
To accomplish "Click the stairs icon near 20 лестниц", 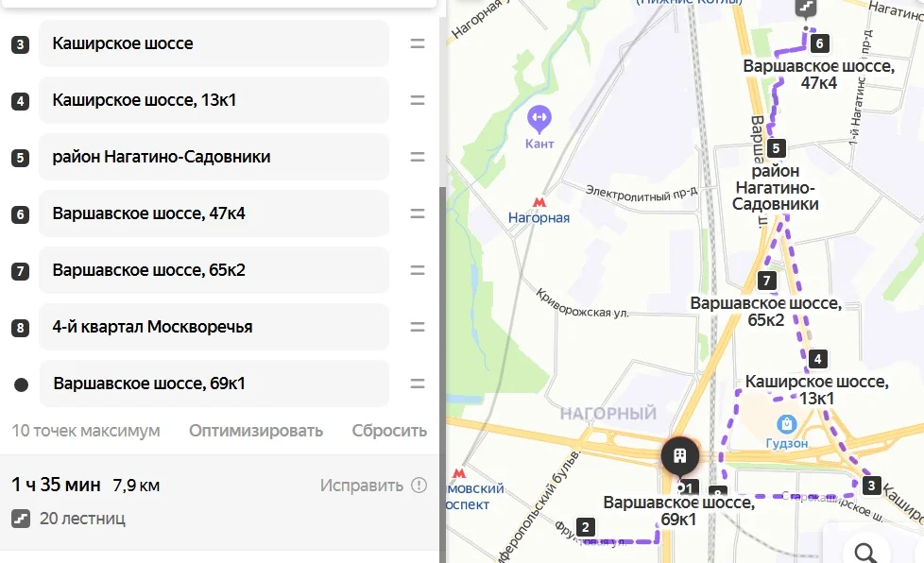I will [x=21, y=519].
